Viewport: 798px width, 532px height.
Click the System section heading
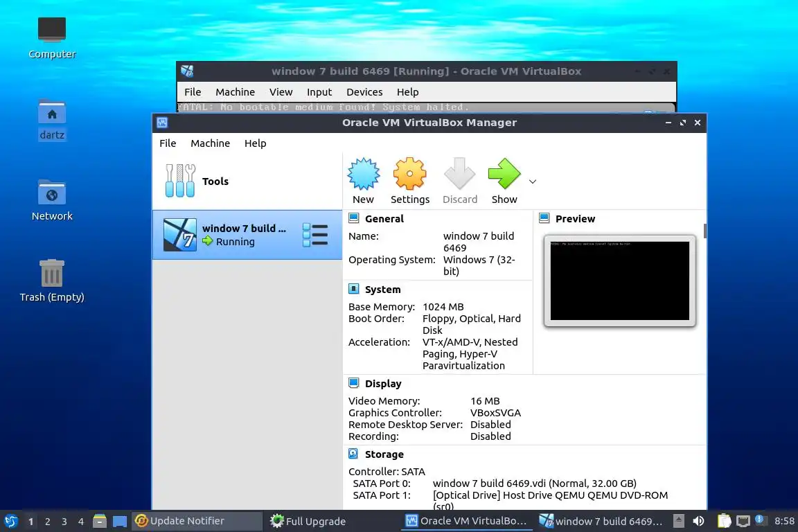[x=382, y=290]
